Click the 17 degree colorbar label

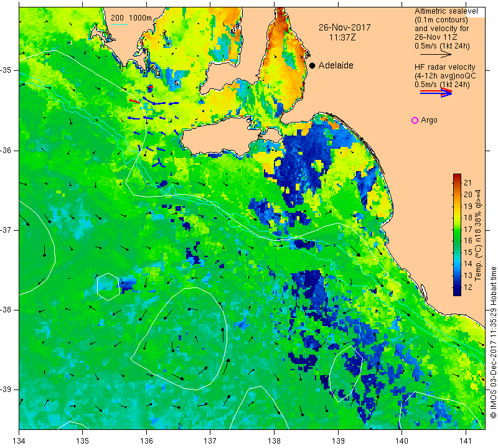pyautogui.click(x=468, y=229)
